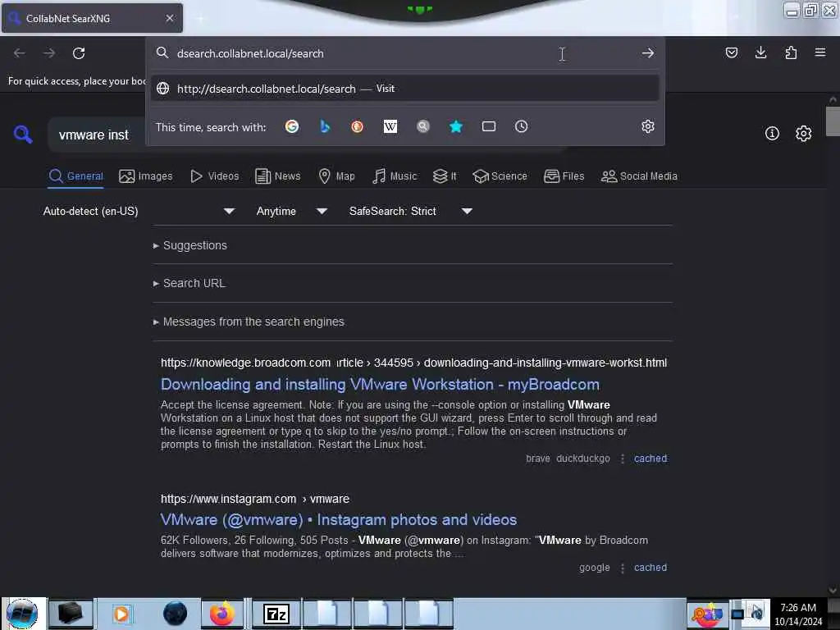This screenshot has height=630, width=840.
Task: Close the CollabNet SearXNG tab
Action: 169,18
